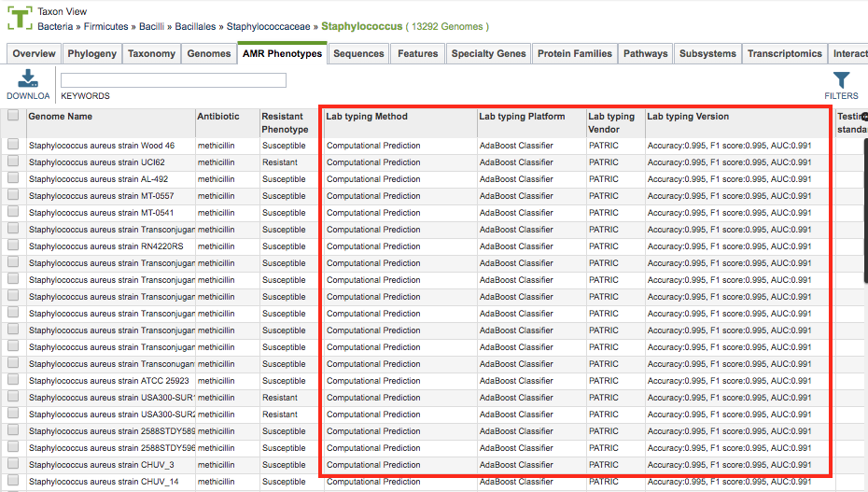Check the box for strain CHUV_14
Viewport: 868px width, 492px height.
click(x=13, y=481)
